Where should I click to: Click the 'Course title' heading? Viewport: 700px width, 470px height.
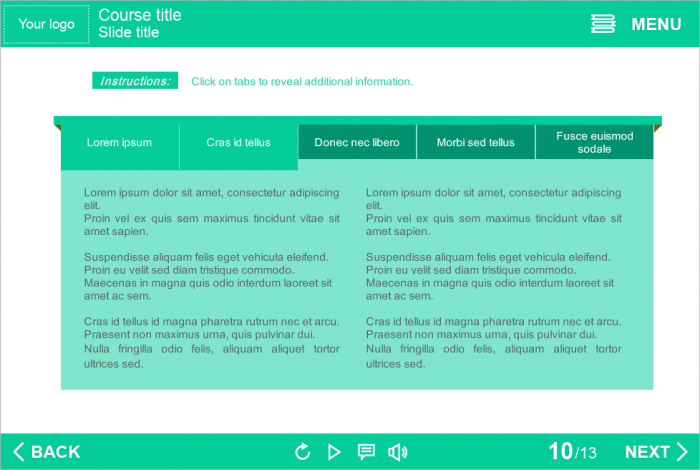pos(140,15)
